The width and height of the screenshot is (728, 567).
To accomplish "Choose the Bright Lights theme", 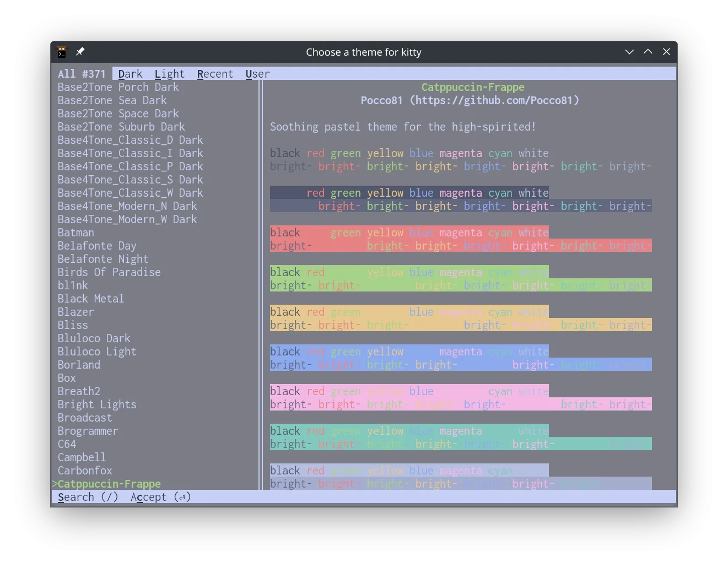I will (x=97, y=404).
